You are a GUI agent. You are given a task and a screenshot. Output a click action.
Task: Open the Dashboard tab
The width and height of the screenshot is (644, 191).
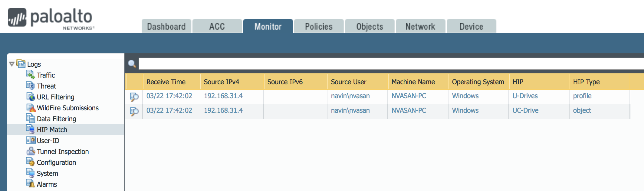(166, 26)
